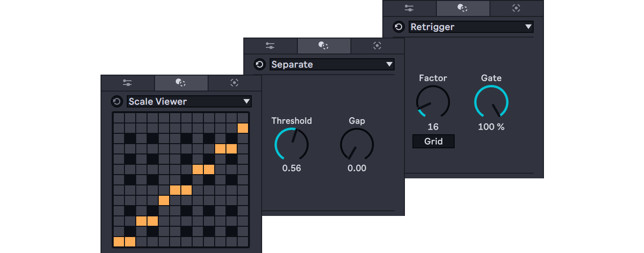Toggle bottom-left orange cell in scale grid
The image size is (644, 253).
119,242
